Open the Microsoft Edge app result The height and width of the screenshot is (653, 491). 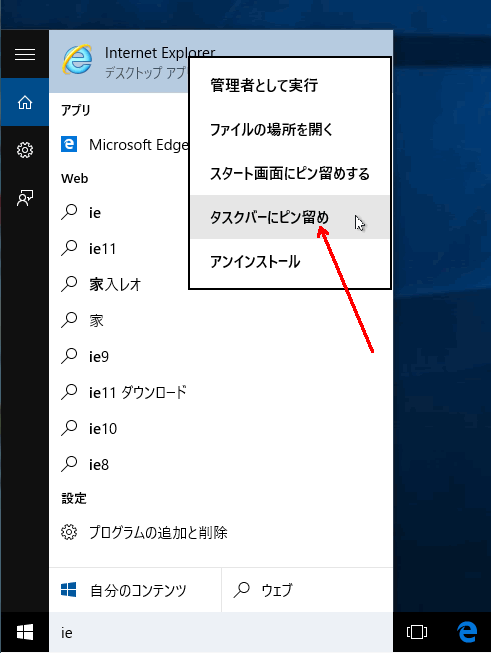[120, 145]
